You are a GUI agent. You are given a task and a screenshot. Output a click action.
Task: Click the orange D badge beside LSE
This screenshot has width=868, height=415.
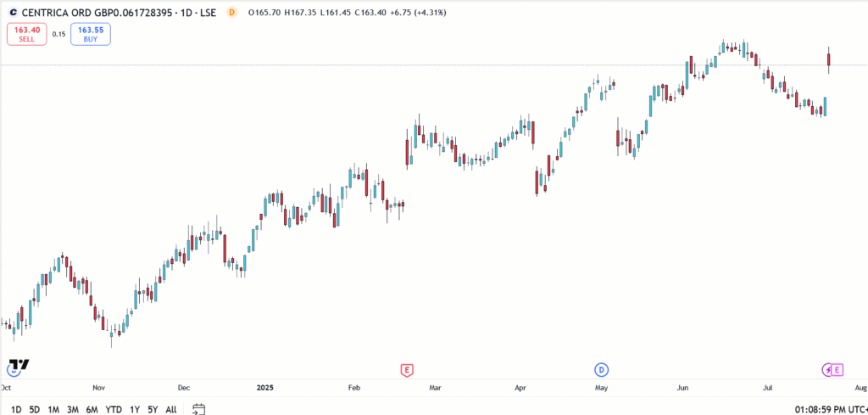click(231, 13)
